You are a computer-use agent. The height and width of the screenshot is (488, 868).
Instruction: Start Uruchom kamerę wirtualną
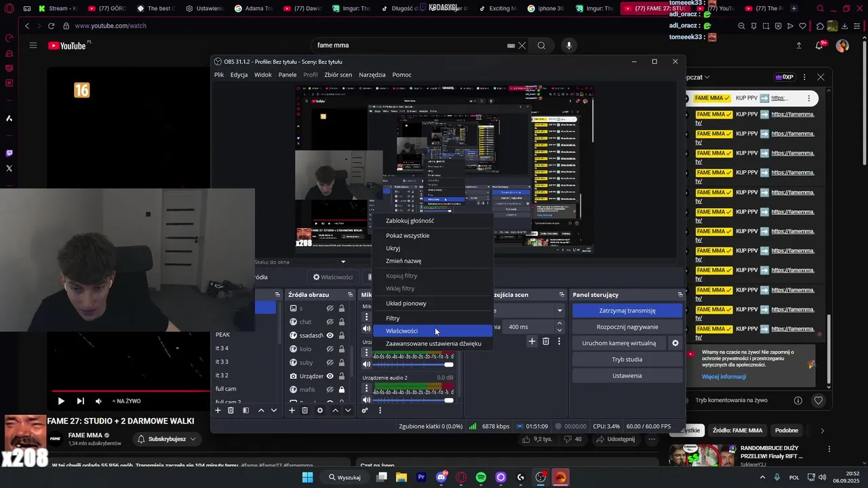[x=619, y=343]
